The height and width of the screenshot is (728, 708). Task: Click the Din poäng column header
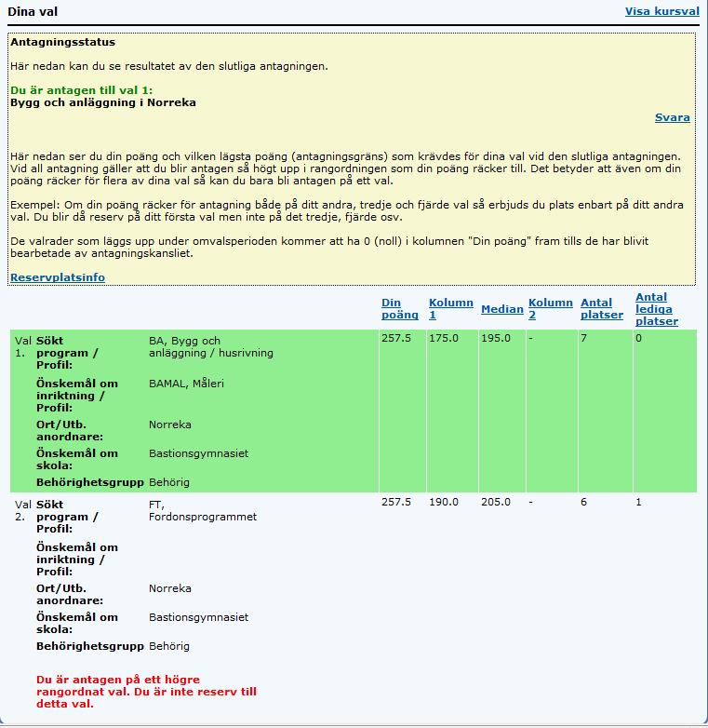pyautogui.click(x=400, y=309)
